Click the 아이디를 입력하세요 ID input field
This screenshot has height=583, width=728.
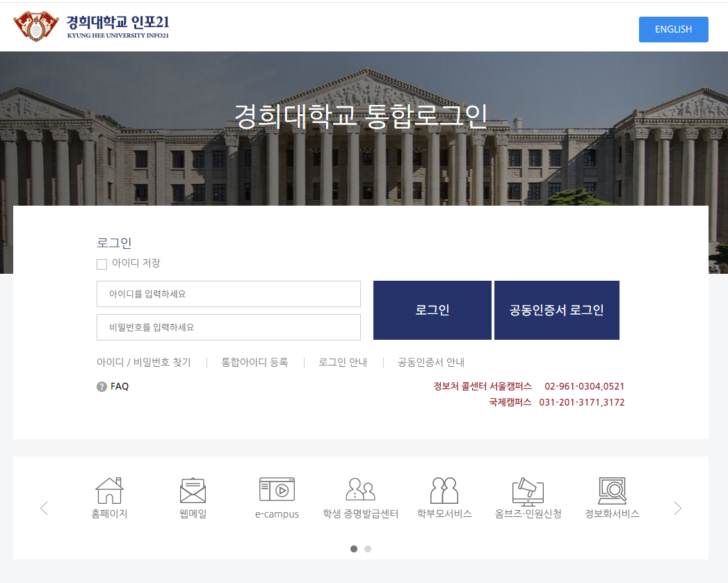tap(228, 294)
